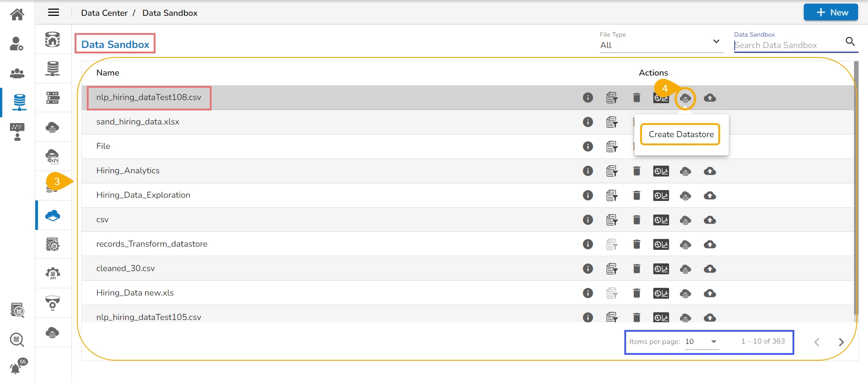
Task: Open data preparation icon for cleaned_30.csv
Action: click(x=612, y=269)
